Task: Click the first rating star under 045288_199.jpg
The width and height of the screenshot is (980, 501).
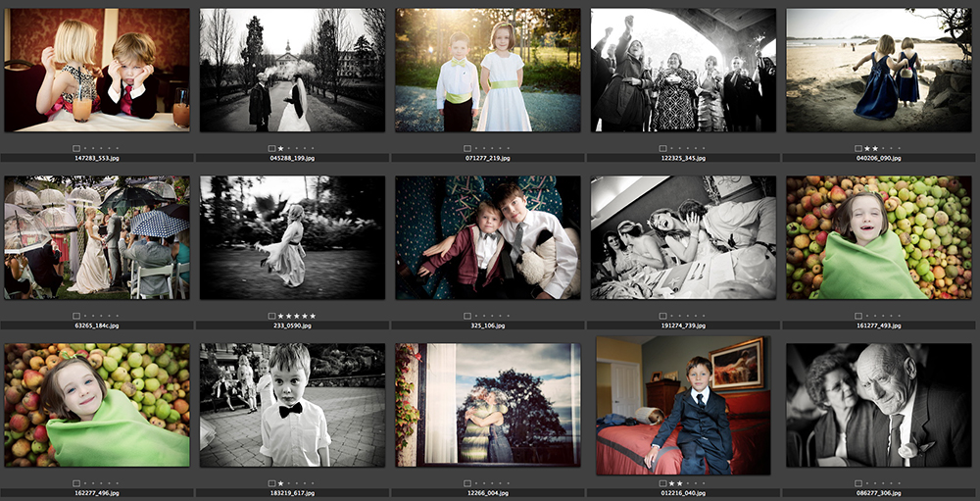Action: pos(280,148)
